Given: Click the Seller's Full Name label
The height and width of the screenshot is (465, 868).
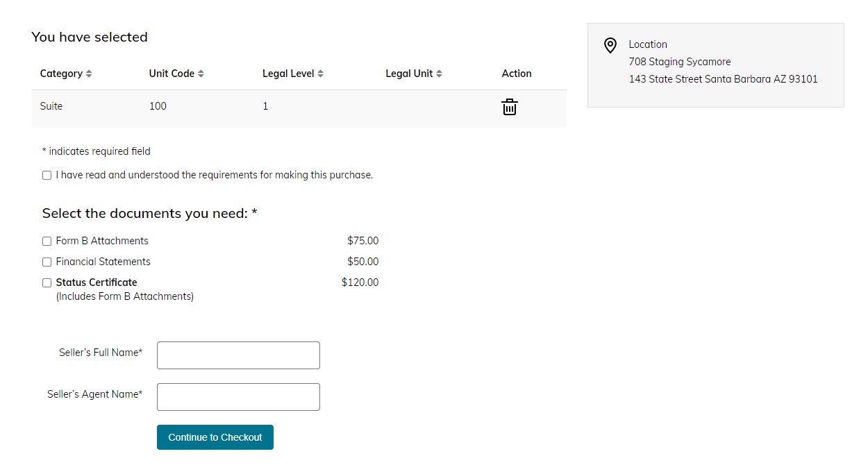Looking at the screenshot, I should (x=101, y=353).
